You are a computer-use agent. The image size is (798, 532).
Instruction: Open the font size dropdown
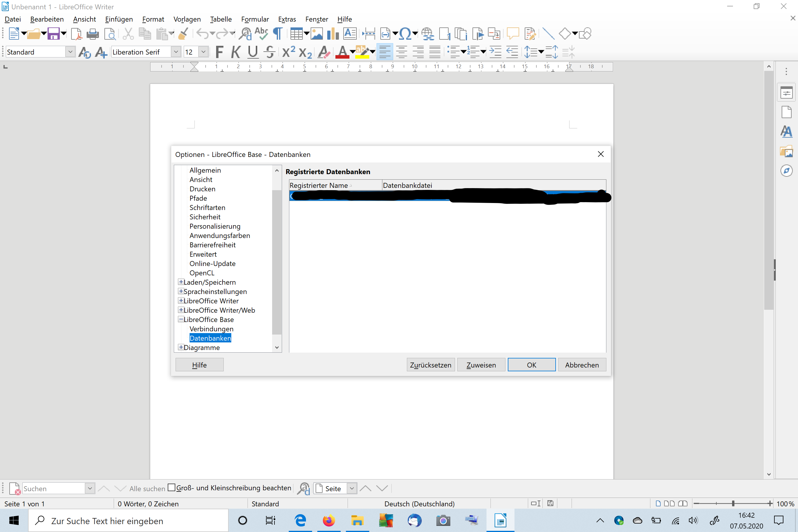pyautogui.click(x=203, y=52)
